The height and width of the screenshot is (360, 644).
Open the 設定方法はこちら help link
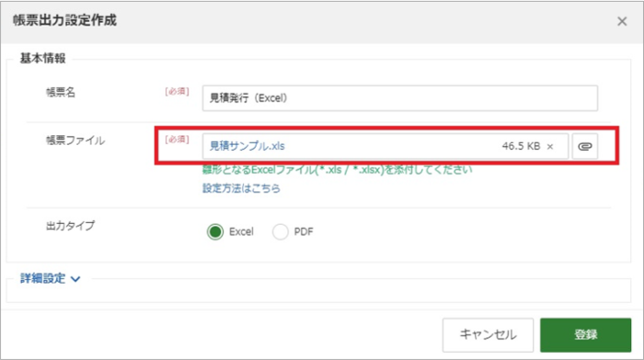pyautogui.click(x=241, y=188)
